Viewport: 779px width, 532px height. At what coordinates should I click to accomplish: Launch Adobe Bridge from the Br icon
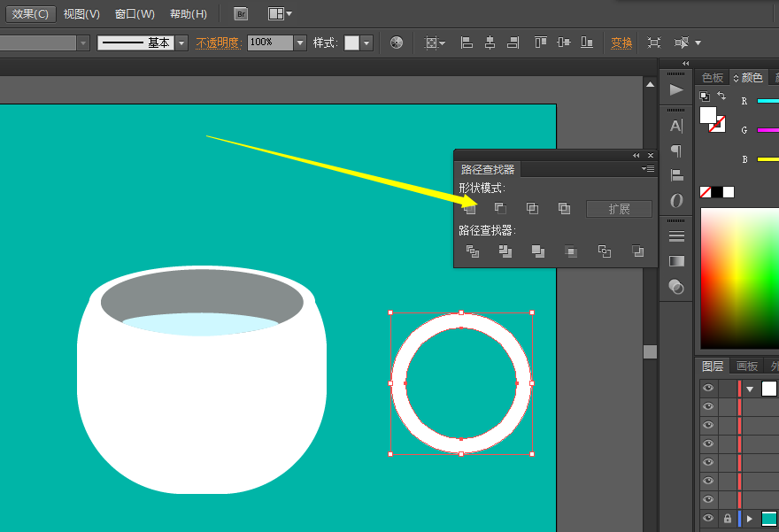[241, 13]
